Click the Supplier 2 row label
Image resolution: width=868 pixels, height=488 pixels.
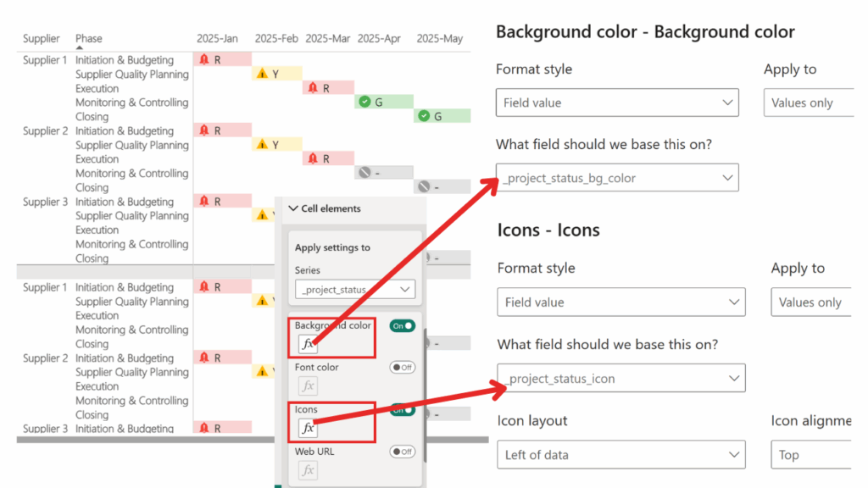coord(45,131)
